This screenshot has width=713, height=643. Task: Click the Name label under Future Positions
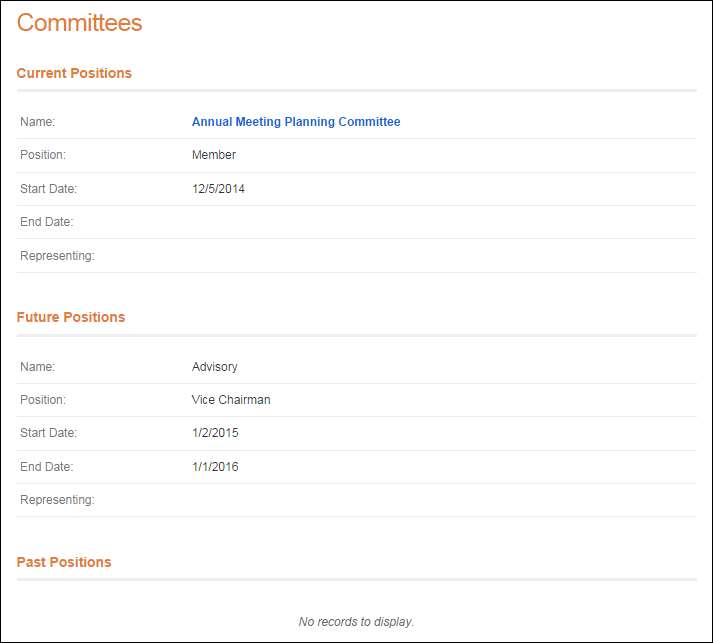pos(38,367)
